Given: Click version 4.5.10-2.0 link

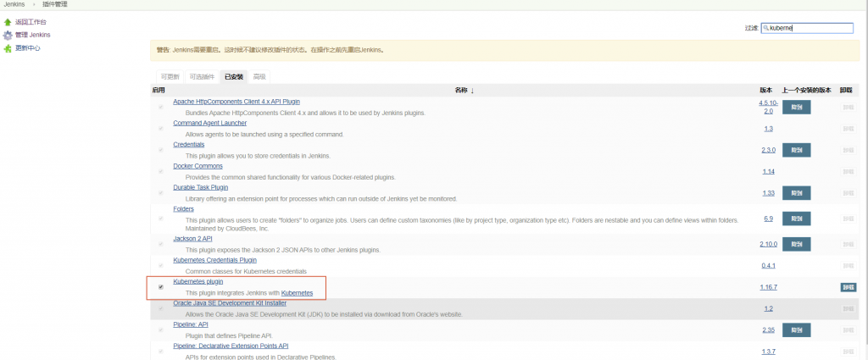Looking at the screenshot, I should [768, 108].
